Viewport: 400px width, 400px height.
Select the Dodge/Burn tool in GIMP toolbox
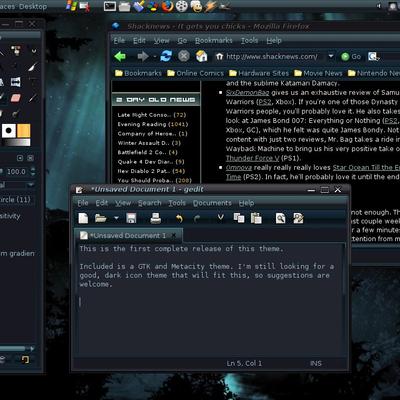(15, 114)
